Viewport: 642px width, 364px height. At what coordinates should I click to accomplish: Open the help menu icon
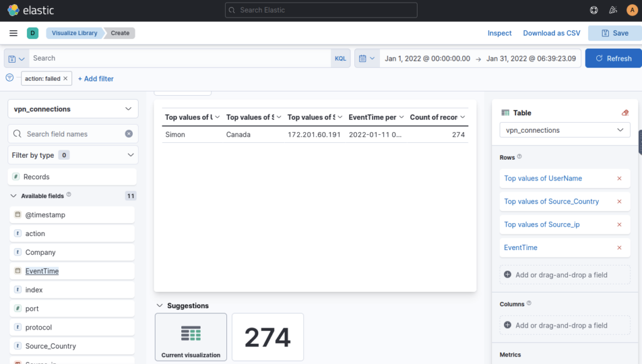pos(594,10)
